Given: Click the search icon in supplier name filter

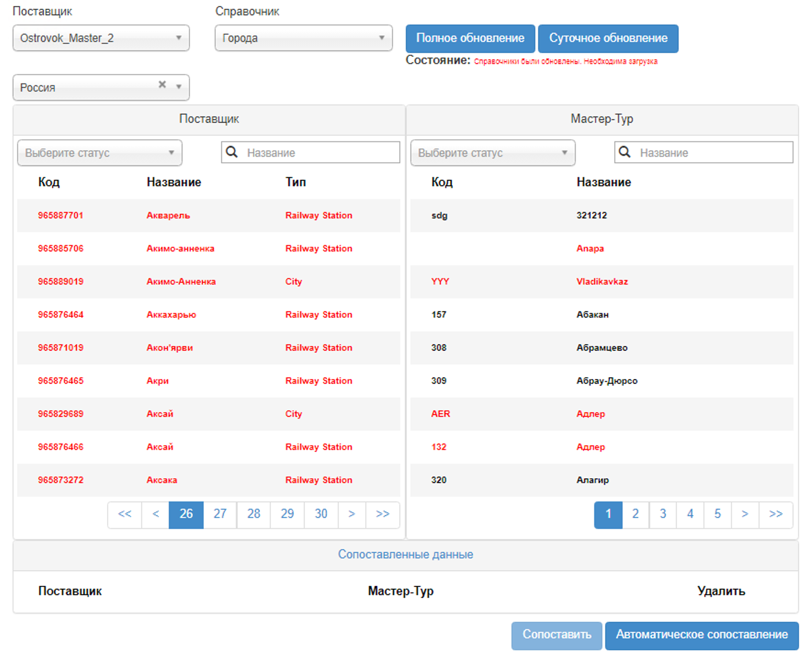Looking at the screenshot, I should pos(232,152).
